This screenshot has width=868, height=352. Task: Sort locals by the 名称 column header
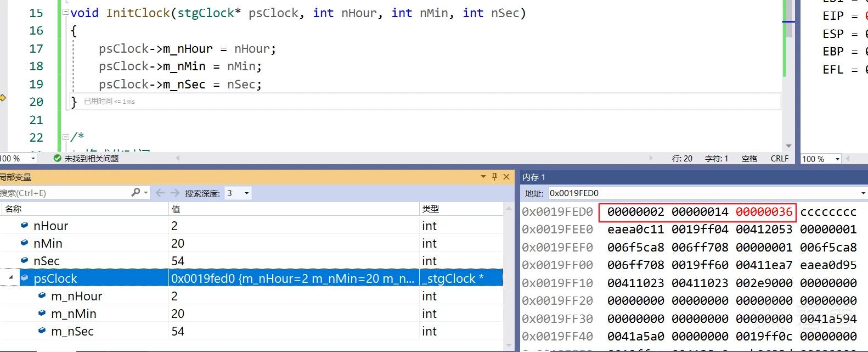(84, 209)
